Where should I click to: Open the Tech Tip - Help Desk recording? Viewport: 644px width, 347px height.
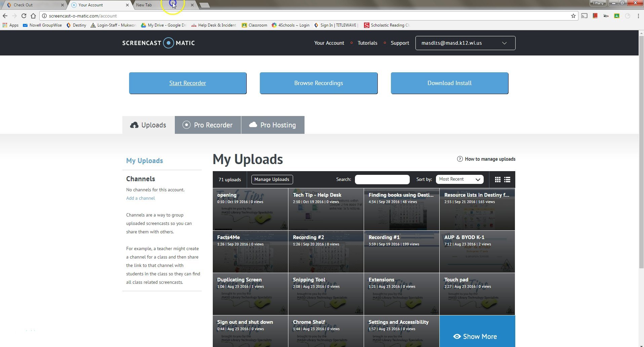point(326,209)
